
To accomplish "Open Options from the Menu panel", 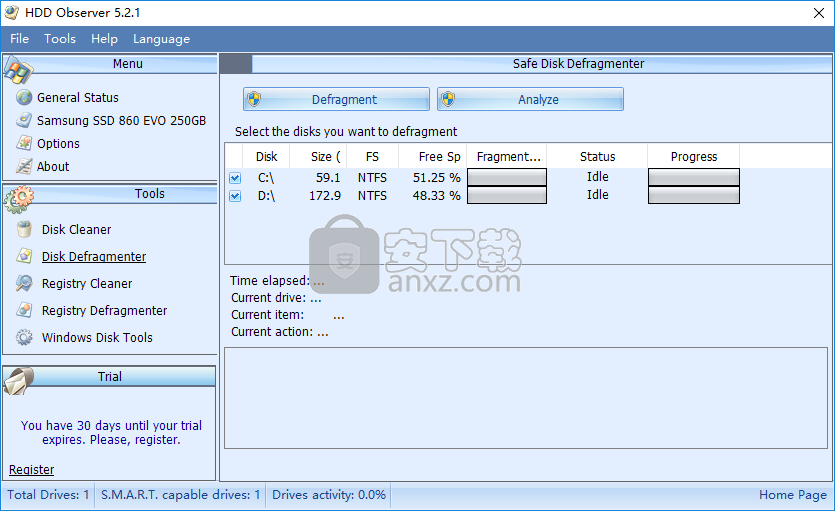I will (x=58, y=143).
